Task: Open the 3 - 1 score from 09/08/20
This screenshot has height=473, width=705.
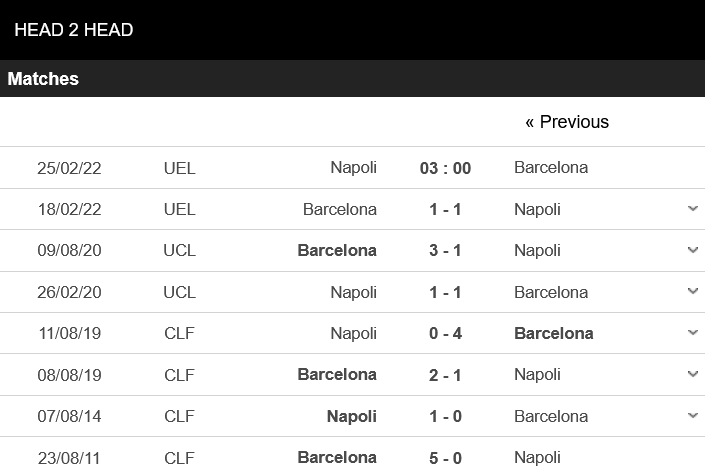Action: click(445, 250)
